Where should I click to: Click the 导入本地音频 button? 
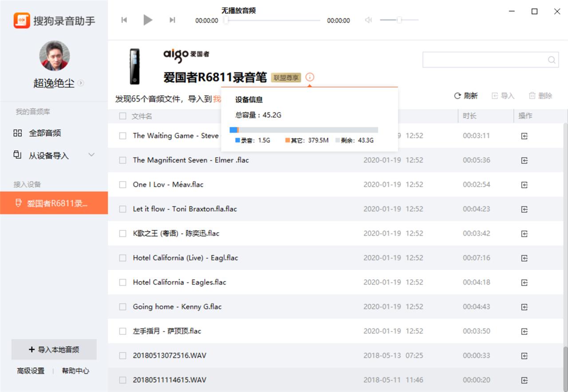(54, 349)
